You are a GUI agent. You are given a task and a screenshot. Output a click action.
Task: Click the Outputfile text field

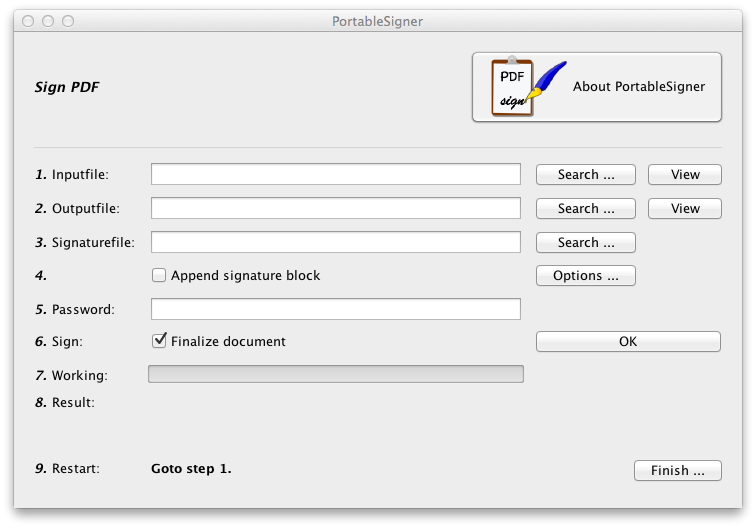(x=336, y=208)
